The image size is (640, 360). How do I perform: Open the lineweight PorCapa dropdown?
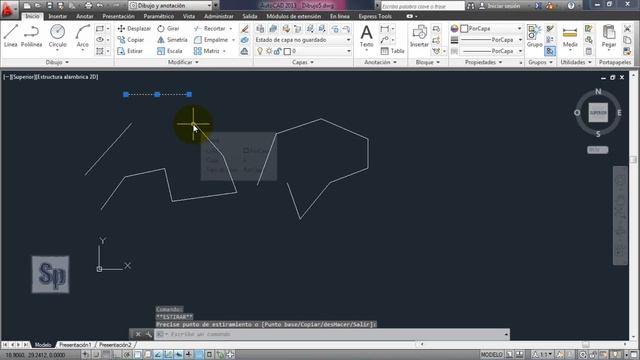click(x=491, y=40)
